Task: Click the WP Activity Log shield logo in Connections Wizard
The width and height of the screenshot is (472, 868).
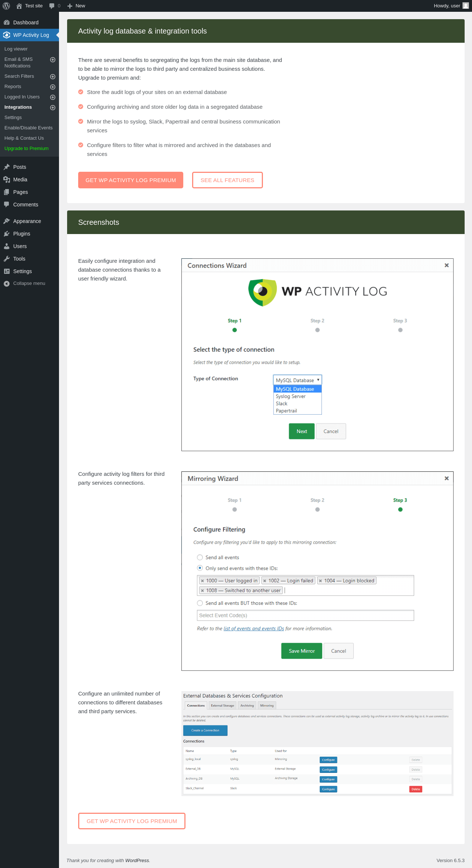Action: (x=263, y=292)
